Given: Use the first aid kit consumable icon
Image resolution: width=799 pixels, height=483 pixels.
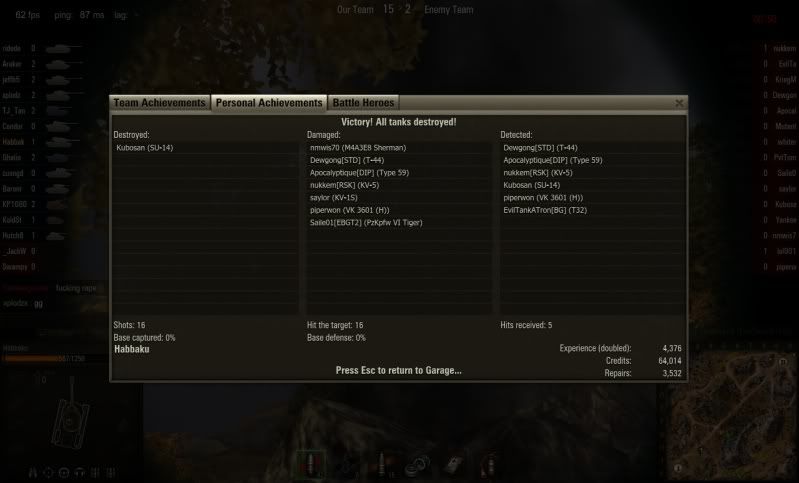Looking at the screenshot, I should 454,465.
